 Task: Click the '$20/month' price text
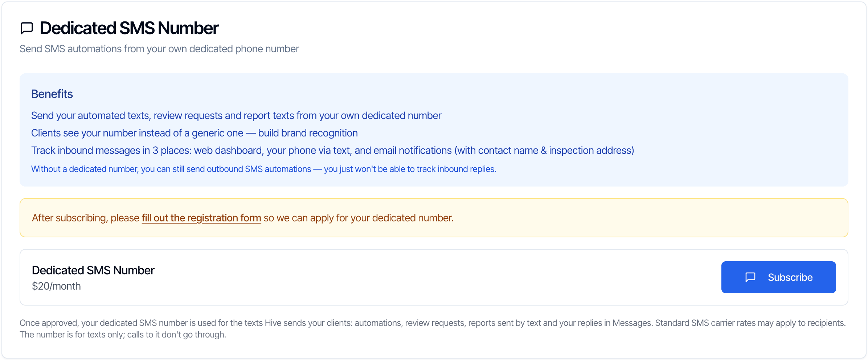tap(56, 286)
